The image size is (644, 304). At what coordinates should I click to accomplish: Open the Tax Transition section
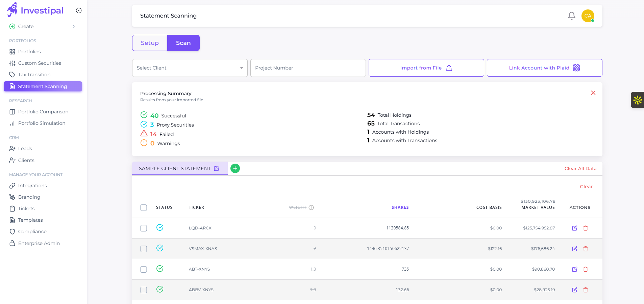tap(34, 75)
